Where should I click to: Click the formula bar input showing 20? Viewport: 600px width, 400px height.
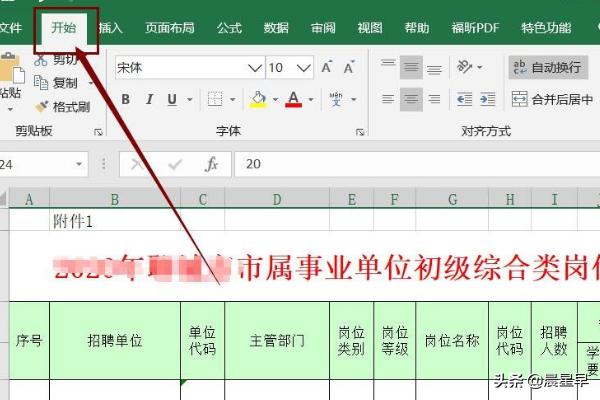(400, 164)
